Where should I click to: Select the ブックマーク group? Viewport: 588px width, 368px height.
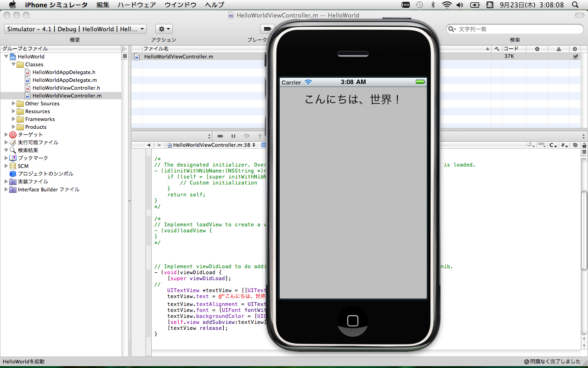point(33,158)
